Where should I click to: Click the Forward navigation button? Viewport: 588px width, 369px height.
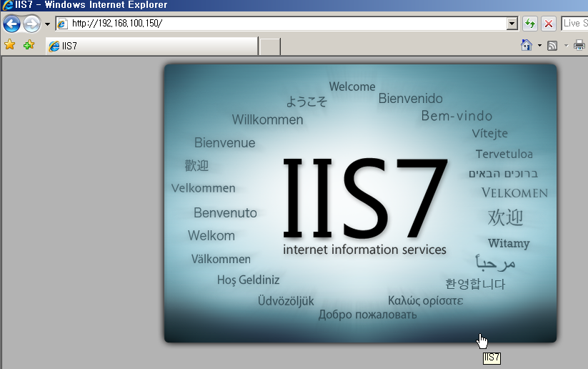point(31,24)
